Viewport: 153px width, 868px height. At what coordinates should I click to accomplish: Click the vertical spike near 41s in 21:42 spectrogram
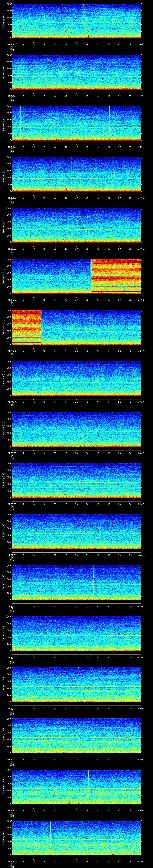[x=101, y=673]
